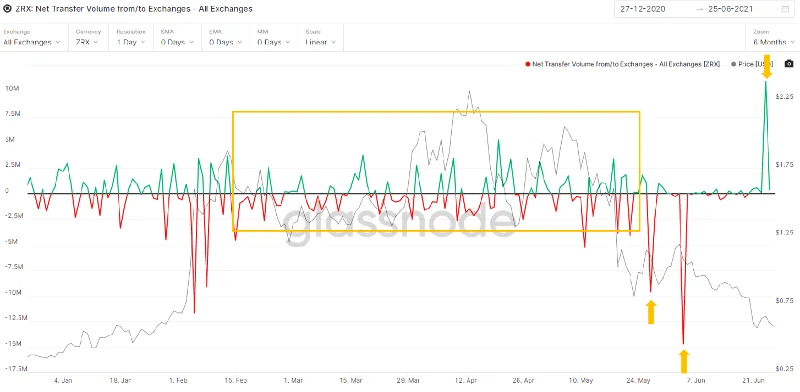Click the -10M label on left axis

click(x=12, y=292)
